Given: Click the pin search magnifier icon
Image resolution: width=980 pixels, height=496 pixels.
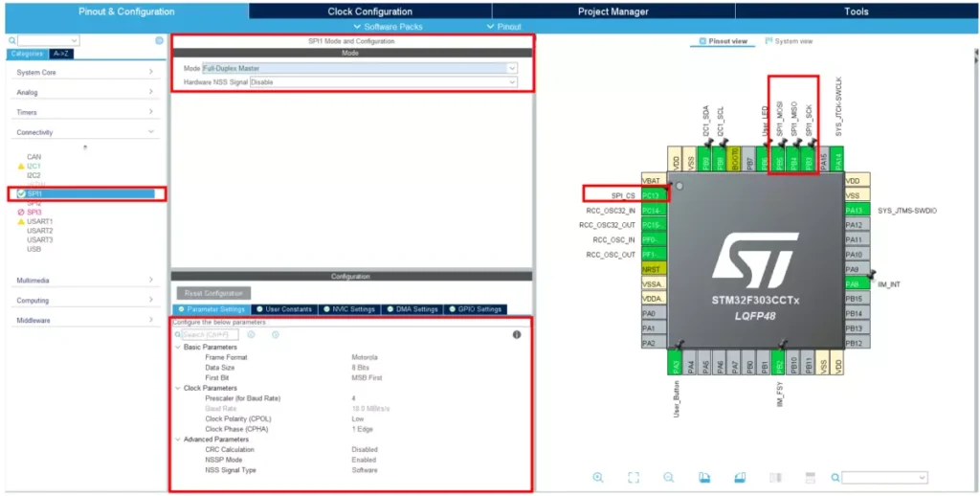Looking at the screenshot, I should tap(835, 478).
